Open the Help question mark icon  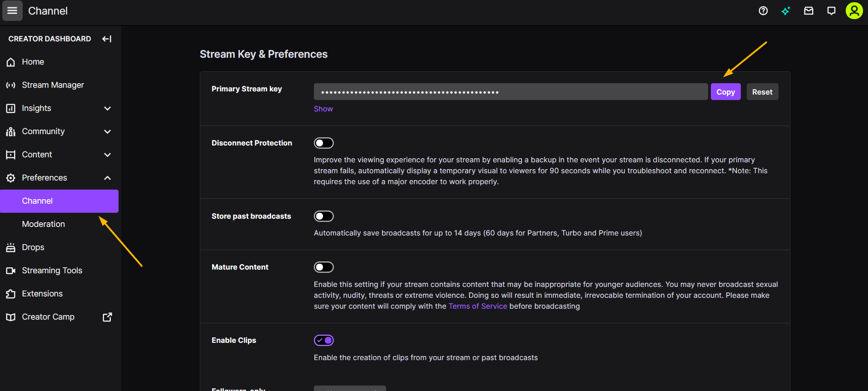coord(763,10)
